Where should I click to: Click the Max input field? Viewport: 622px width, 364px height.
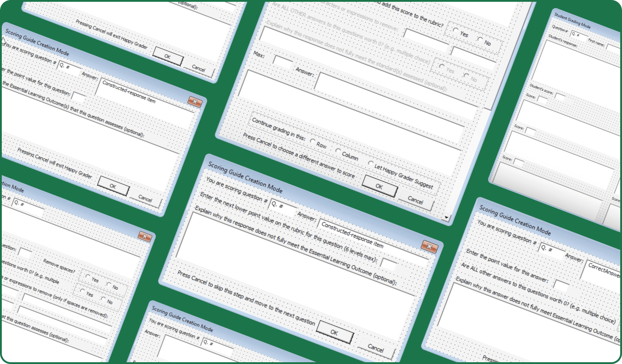tap(283, 62)
